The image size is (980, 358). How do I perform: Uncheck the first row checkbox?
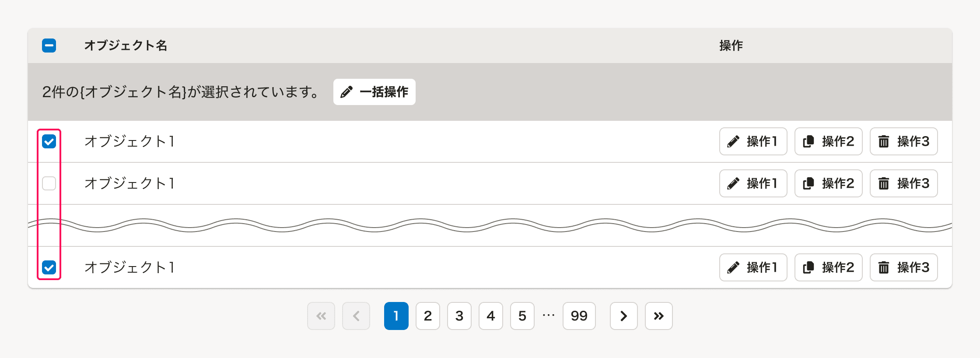(x=49, y=141)
